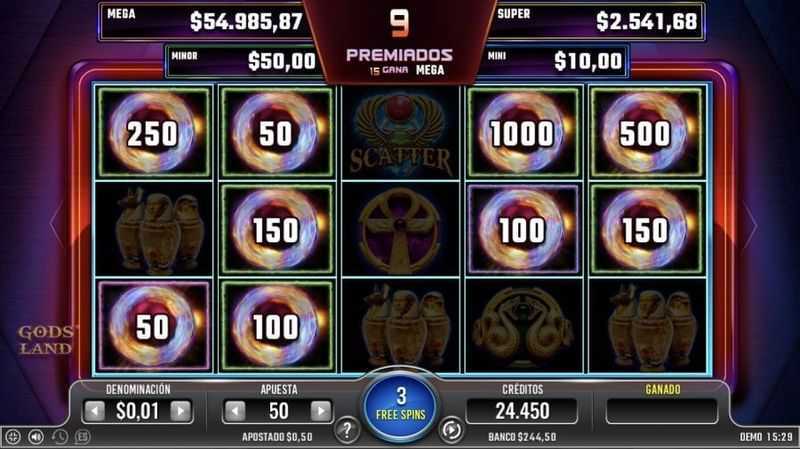This screenshot has height=449, width=800.
Task: Click the golden ankh symbol
Action: click(x=401, y=230)
